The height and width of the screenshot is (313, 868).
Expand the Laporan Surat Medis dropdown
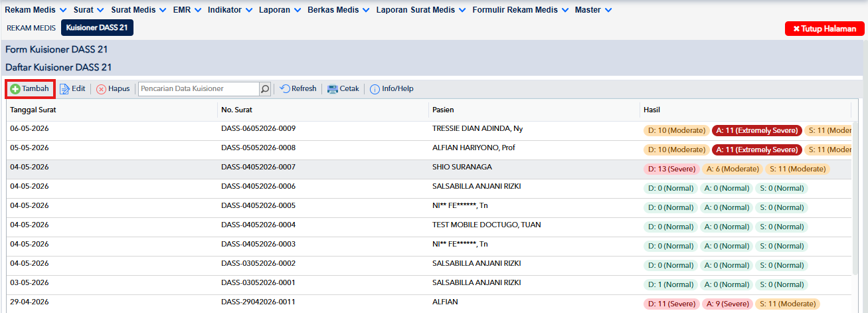[x=421, y=10]
